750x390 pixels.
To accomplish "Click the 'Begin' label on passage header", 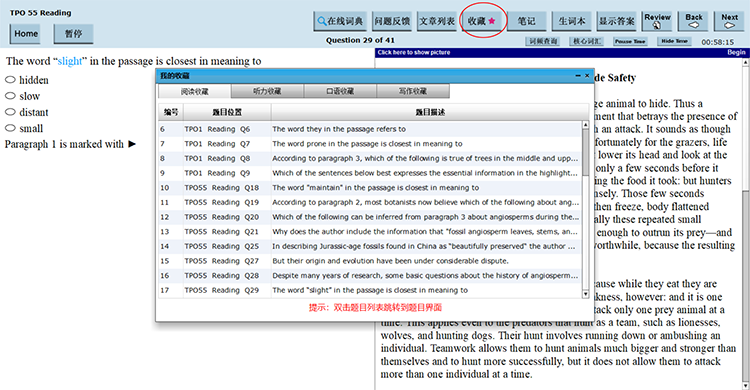I will coord(736,53).
